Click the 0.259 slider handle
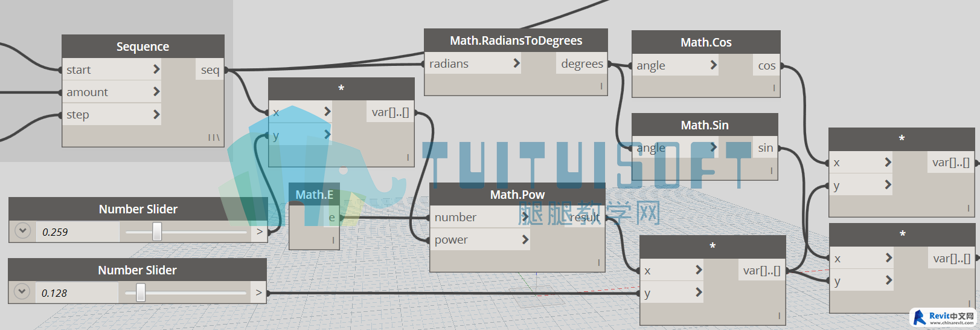The image size is (980, 330). coord(157,231)
